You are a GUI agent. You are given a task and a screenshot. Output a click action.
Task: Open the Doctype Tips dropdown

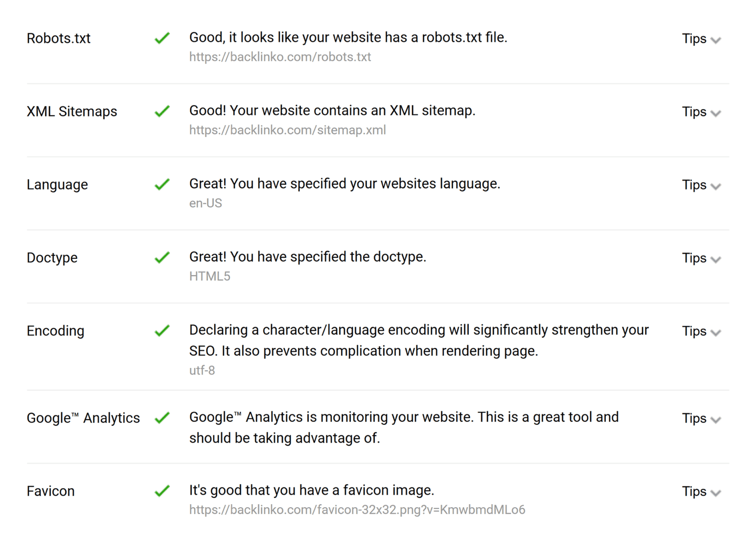pos(701,258)
